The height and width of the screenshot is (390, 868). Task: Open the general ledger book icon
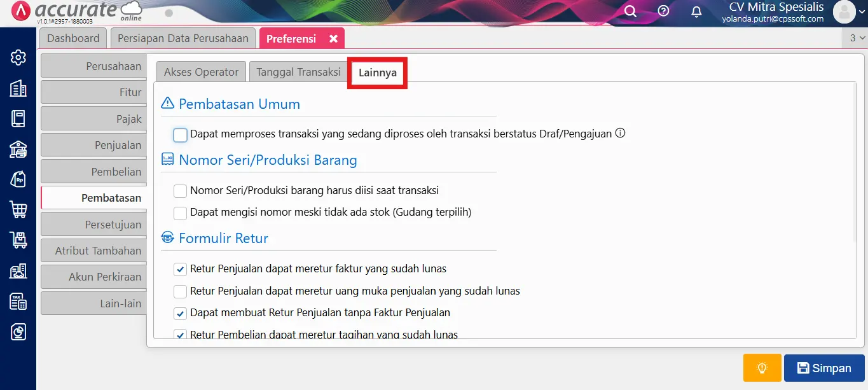18,118
